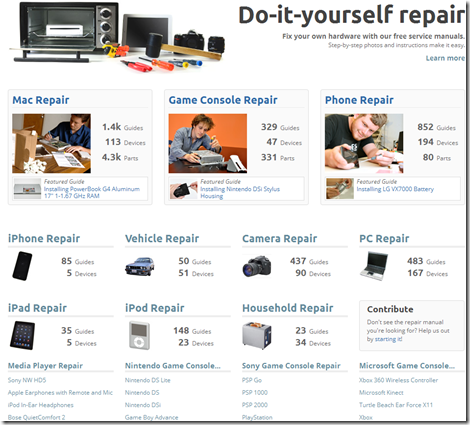This screenshot has height=425, width=470.
Task: Open Installing LG VX7000 Battery guide
Action: [395, 189]
